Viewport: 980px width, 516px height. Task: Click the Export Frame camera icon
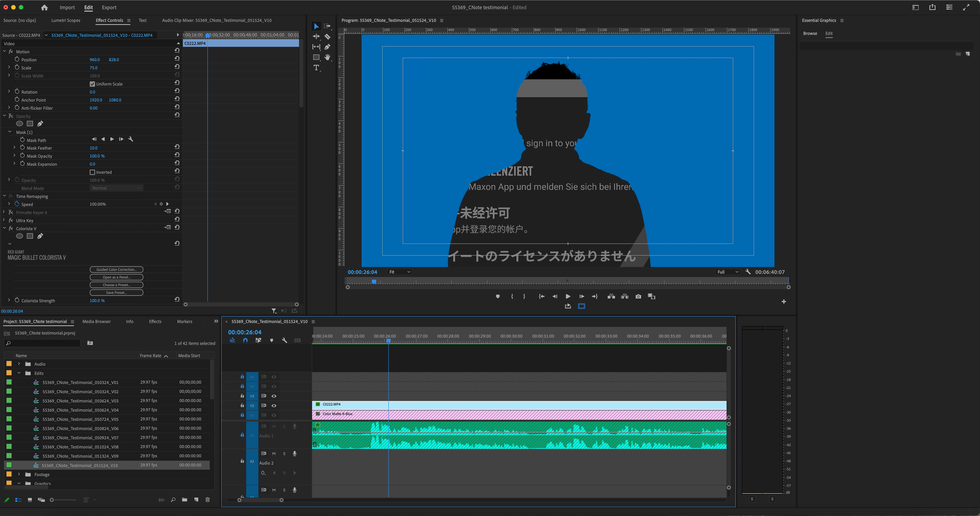tap(638, 296)
